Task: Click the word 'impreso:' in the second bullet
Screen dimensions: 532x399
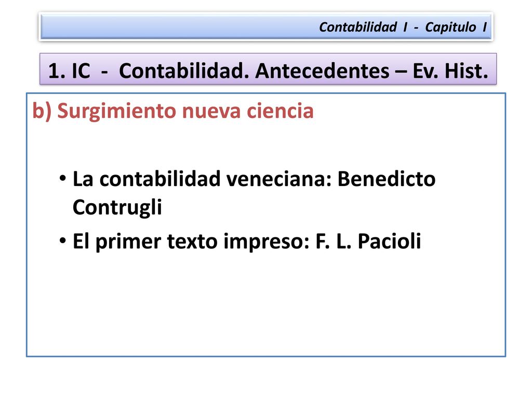Action: click(267, 242)
